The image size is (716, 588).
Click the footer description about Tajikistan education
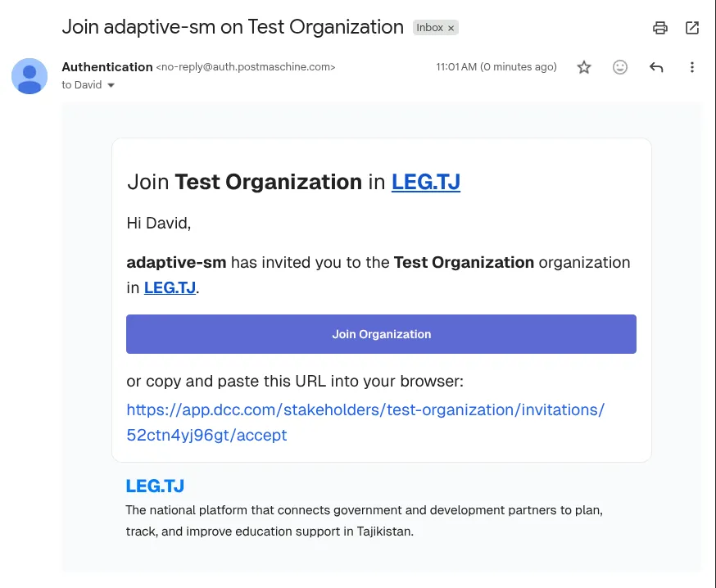[364, 520]
